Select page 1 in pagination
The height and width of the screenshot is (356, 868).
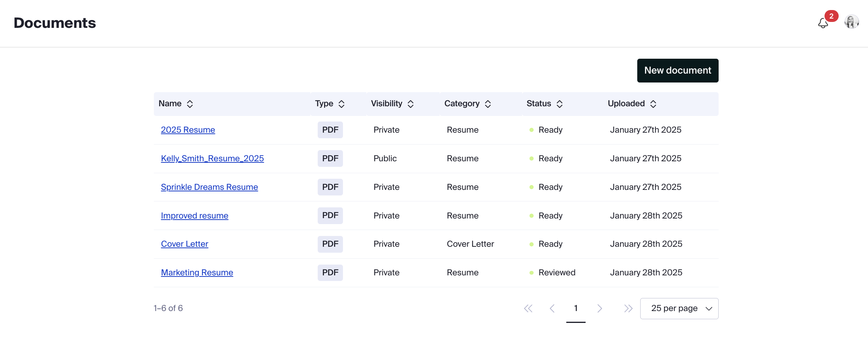(576, 308)
